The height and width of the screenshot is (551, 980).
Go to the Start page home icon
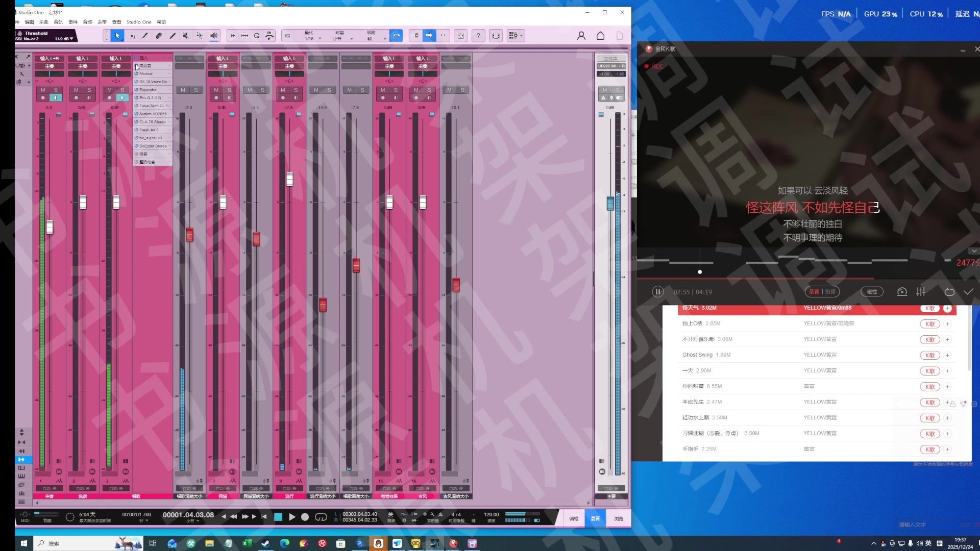(x=601, y=36)
